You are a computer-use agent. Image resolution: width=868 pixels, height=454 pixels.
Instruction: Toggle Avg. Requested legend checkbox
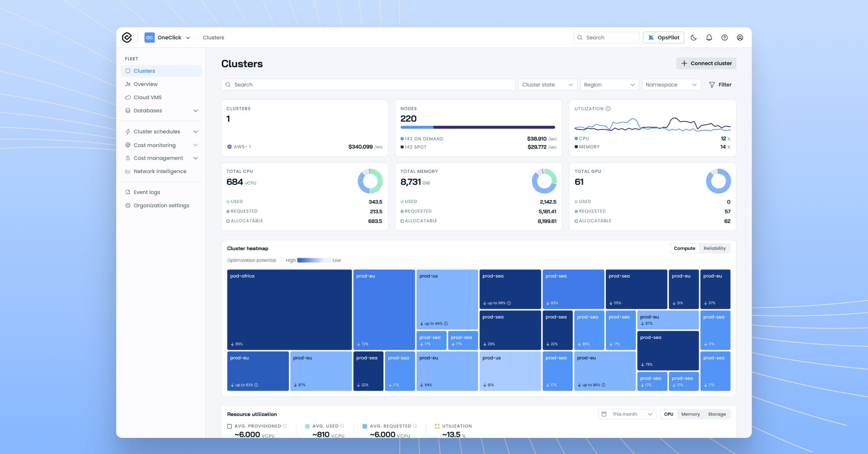pos(365,426)
